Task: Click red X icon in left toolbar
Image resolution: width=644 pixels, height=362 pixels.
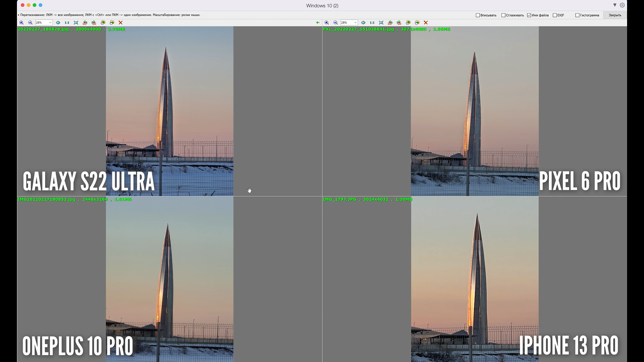Action: tap(120, 23)
